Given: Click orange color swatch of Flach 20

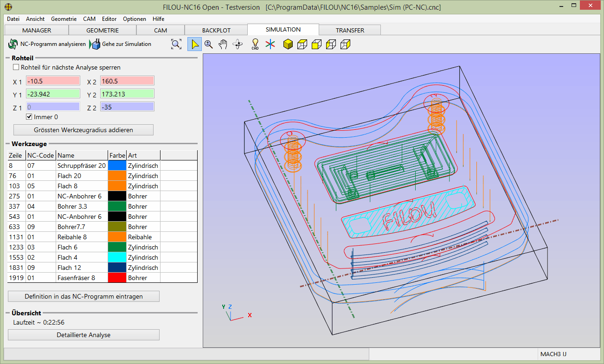Looking at the screenshot, I should (x=117, y=176).
